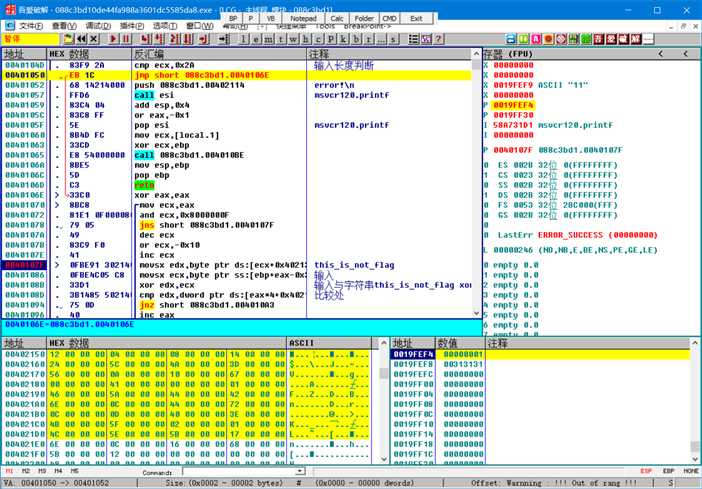702x489 pixels.
Task: Open the 查看(V) menu
Action: tap(64, 26)
